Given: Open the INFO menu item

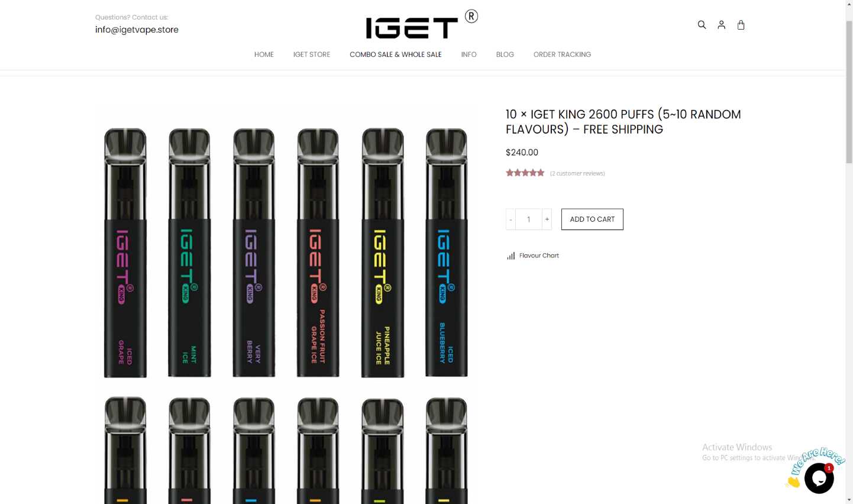Looking at the screenshot, I should click(x=468, y=54).
